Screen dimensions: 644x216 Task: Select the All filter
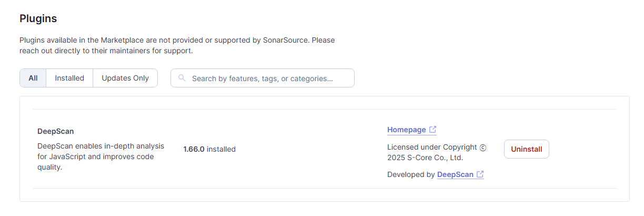click(x=33, y=78)
